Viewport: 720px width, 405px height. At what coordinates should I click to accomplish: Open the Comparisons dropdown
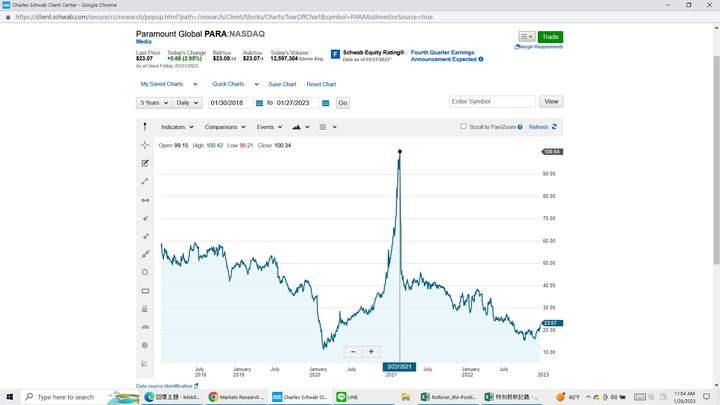(225, 127)
